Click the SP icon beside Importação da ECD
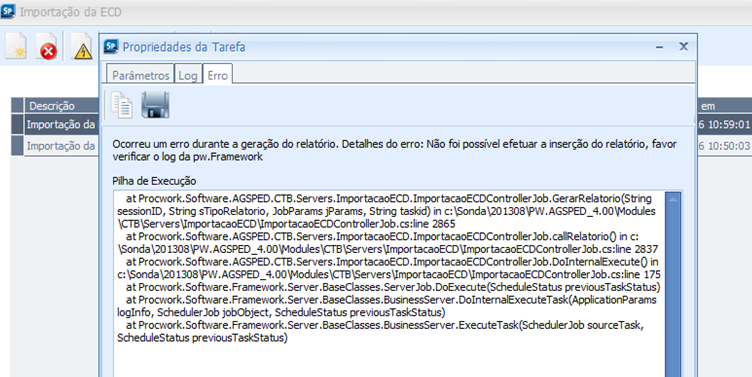Viewport: 752px width, 377px height. tap(8, 12)
